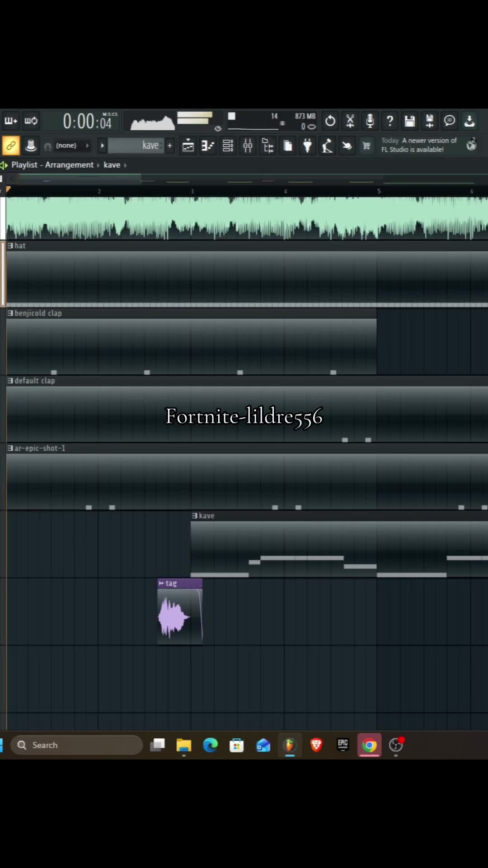Select the tag audio clip waveform
This screenshot has width=488, height=868.
(x=180, y=617)
